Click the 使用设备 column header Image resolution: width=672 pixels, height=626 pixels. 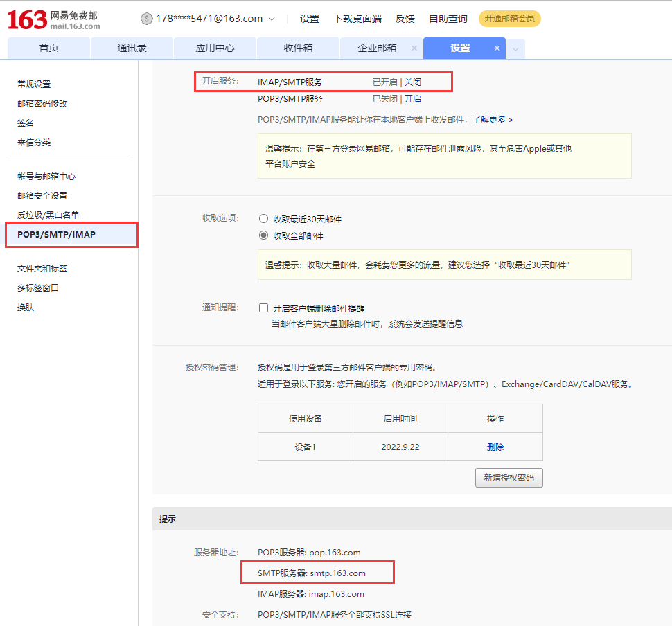[x=305, y=418]
